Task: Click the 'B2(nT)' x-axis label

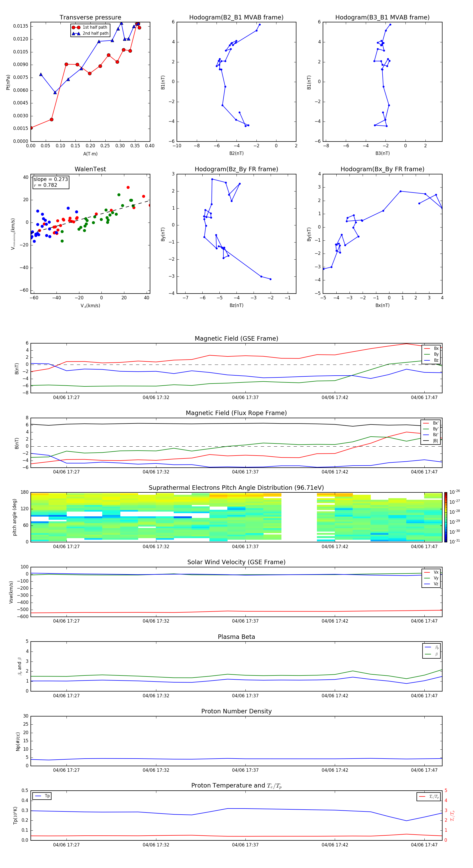Action: (x=236, y=153)
